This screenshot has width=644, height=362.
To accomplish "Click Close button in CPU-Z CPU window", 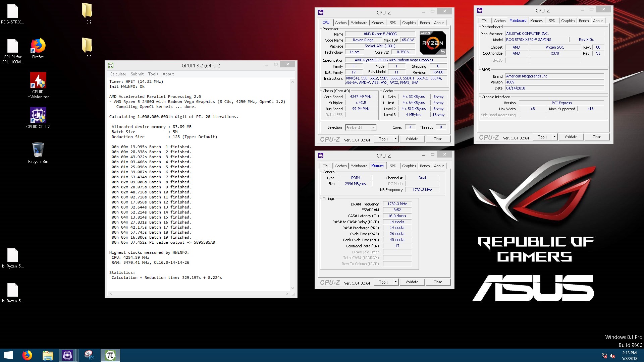I will point(438,139).
